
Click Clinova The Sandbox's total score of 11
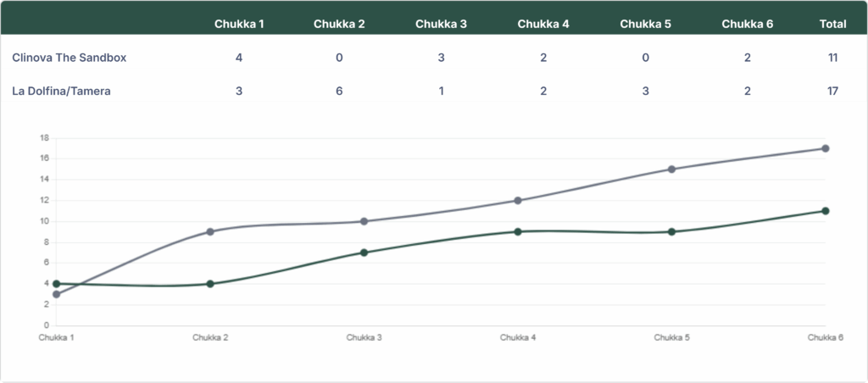(832, 58)
